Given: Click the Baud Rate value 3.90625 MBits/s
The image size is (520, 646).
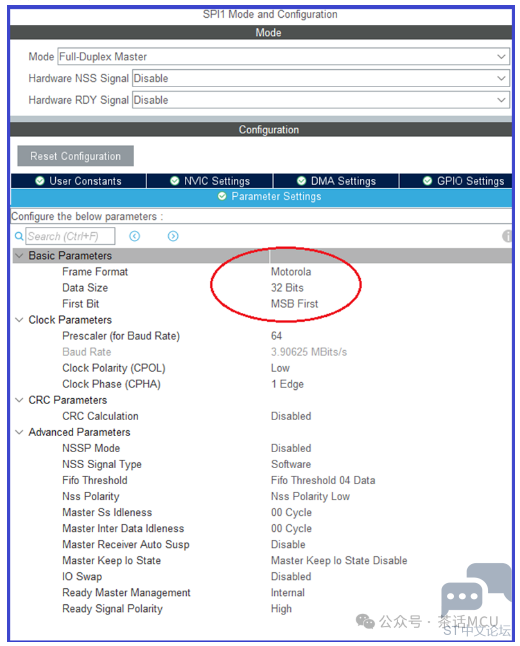Looking at the screenshot, I should click(x=309, y=352).
